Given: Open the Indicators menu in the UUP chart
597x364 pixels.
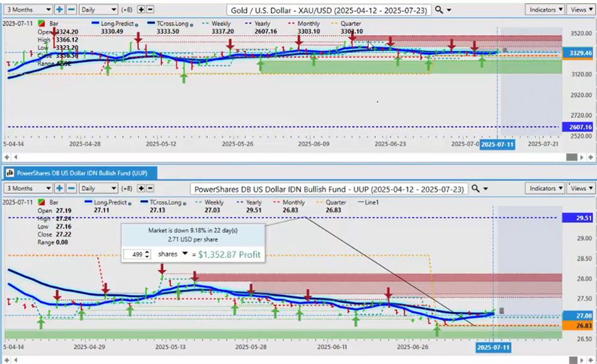Looking at the screenshot, I should tap(545, 188).
